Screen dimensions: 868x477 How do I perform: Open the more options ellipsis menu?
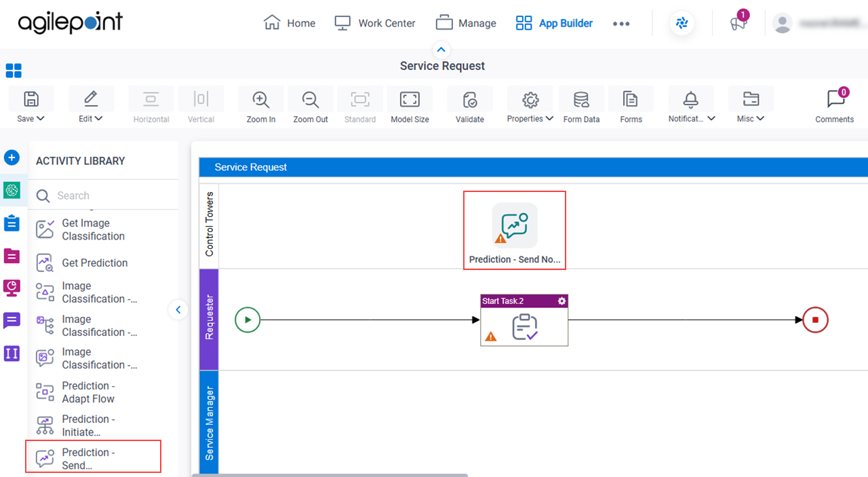(621, 24)
